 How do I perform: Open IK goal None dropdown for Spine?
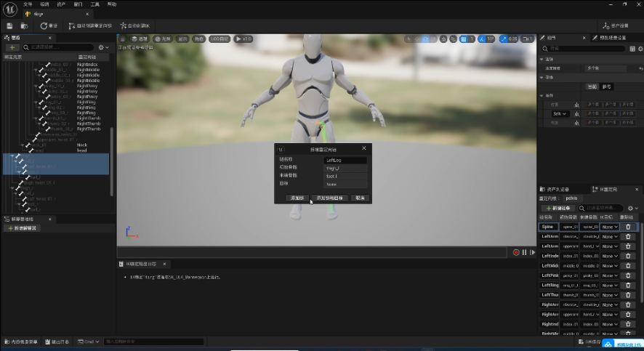[610, 227]
